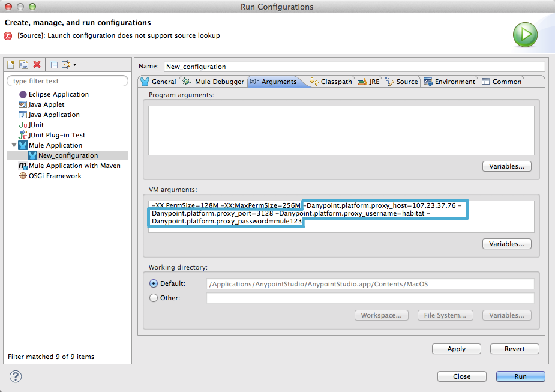Select the Default working directory radio button
555x392 pixels.
pyautogui.click(x=154, y=283)
